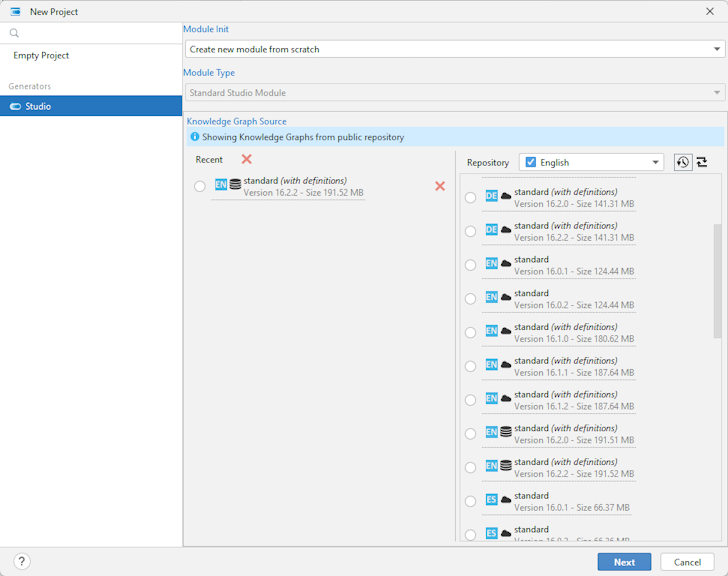Choose EN standard Version 16.1.0 radio button
Screen dimensions: 728x576
pyautogui.click(x=471, y=332)
